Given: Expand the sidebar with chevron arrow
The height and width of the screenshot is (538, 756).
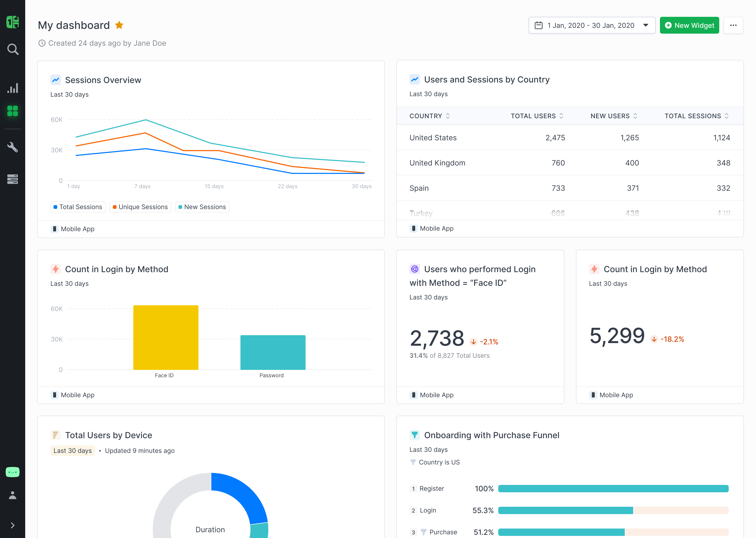Looking at the screenshot, I should [x=13, y=525].
